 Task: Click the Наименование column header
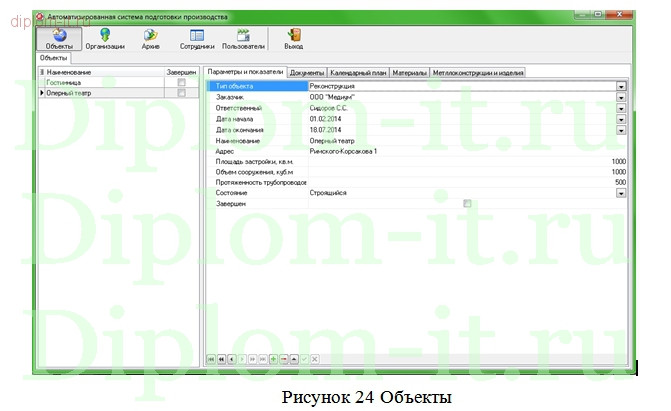[x=105, y=72]
